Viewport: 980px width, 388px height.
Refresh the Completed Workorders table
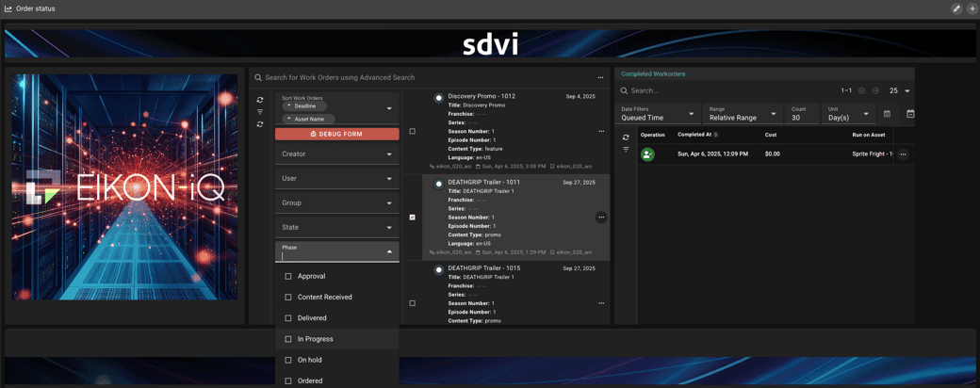(626, 137)
